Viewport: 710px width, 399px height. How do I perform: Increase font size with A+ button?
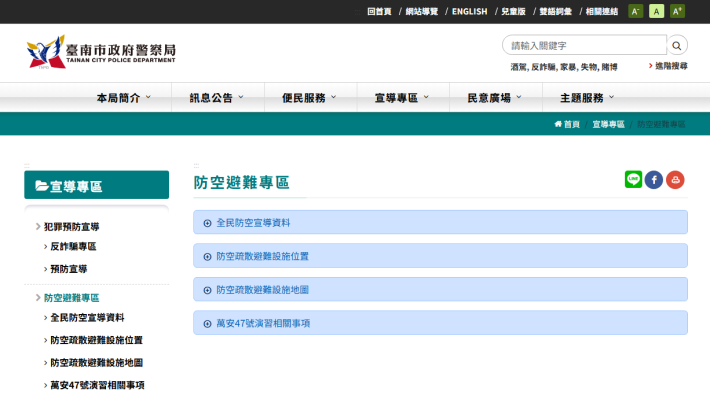677,11
